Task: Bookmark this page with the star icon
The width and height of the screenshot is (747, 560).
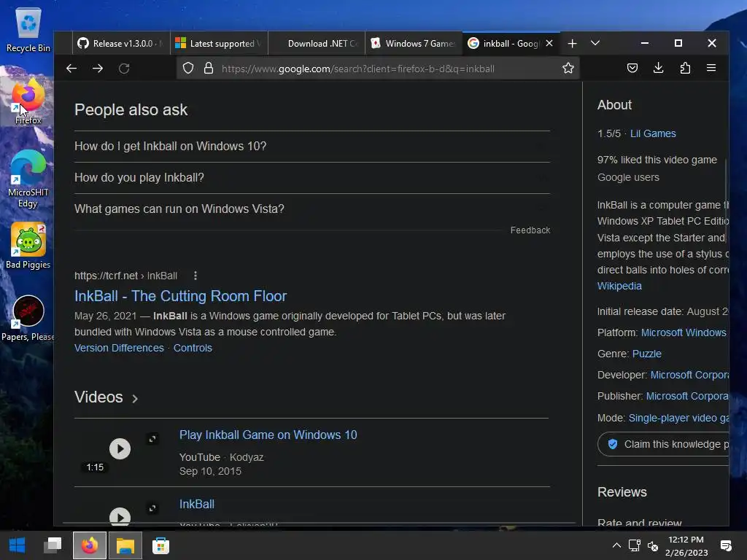Action: [x=568, y=68]
